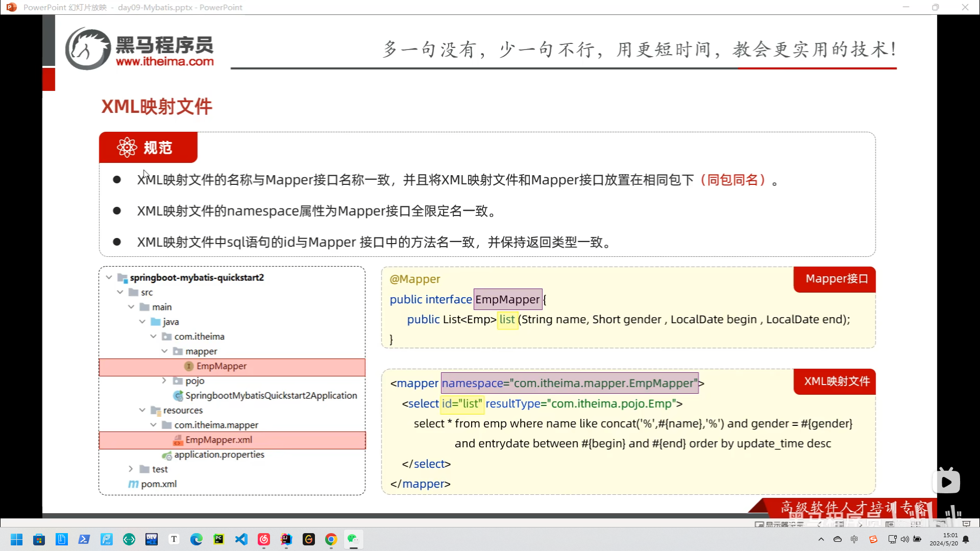Open Visual Studio Code from the taskbar
The image size is (980, 551).
tap(241, 539)
